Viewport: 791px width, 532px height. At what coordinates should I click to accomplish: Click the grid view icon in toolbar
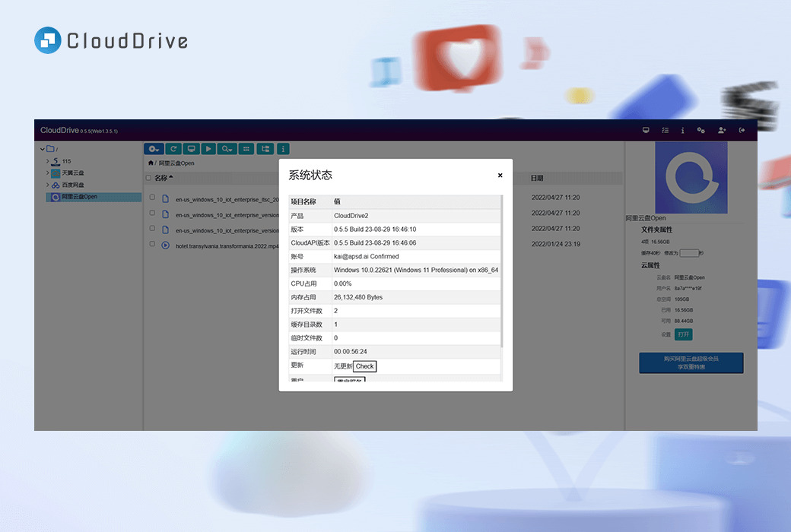(x=246, y=149)
